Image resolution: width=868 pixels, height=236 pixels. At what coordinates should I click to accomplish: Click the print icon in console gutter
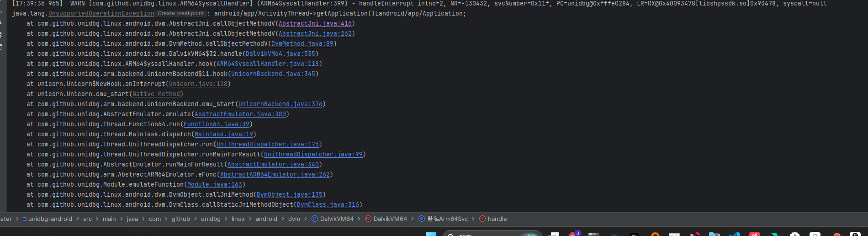pos(1,35)
